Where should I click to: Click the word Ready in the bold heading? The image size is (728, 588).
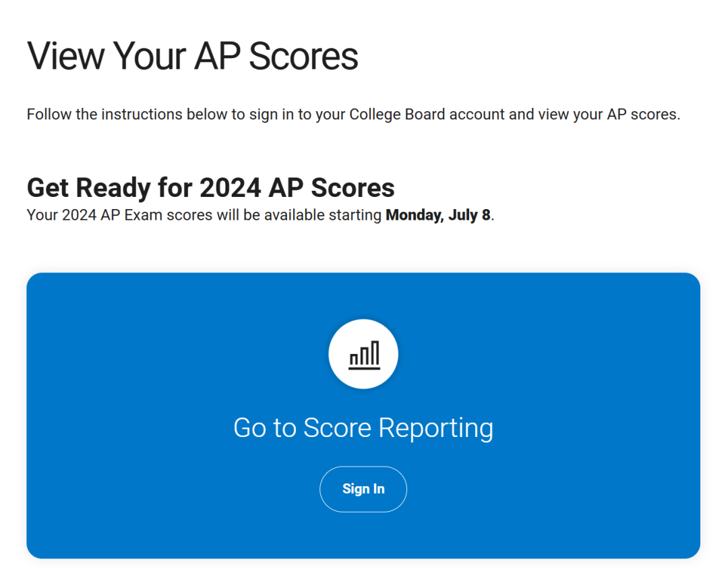113,188
